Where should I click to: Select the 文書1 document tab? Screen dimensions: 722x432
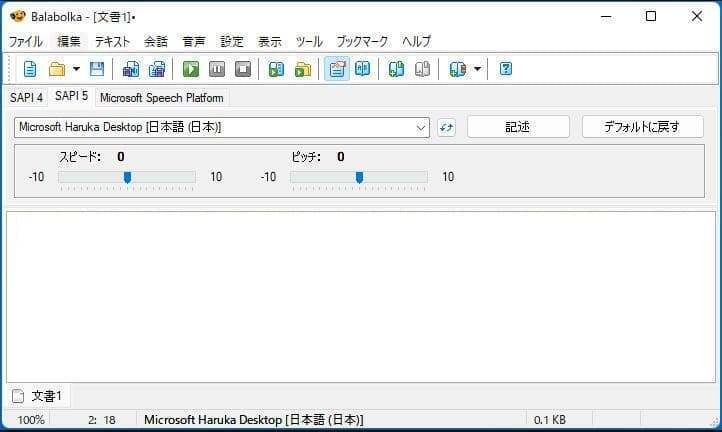39,396
